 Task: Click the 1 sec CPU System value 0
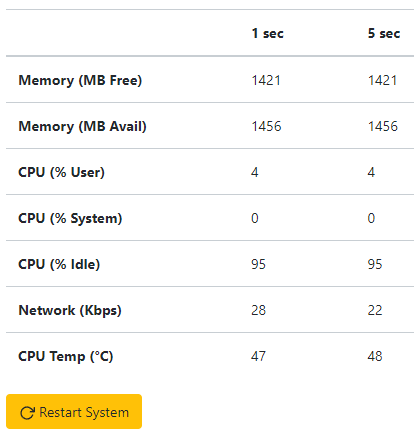[x=255, y=218]
